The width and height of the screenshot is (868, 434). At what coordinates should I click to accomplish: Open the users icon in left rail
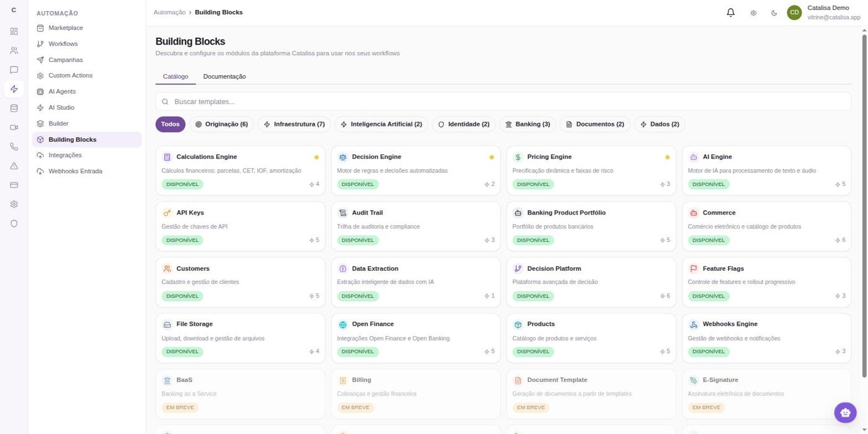tap(14, 51)
